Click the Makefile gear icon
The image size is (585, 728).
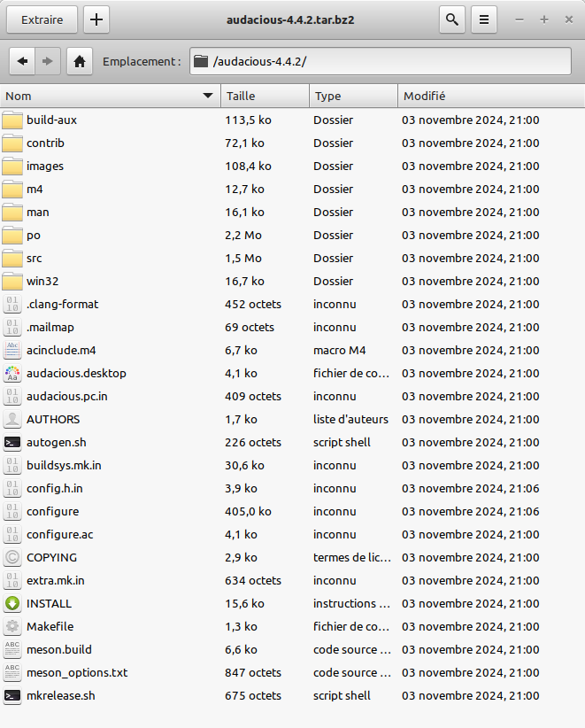[x=12, y=627]
